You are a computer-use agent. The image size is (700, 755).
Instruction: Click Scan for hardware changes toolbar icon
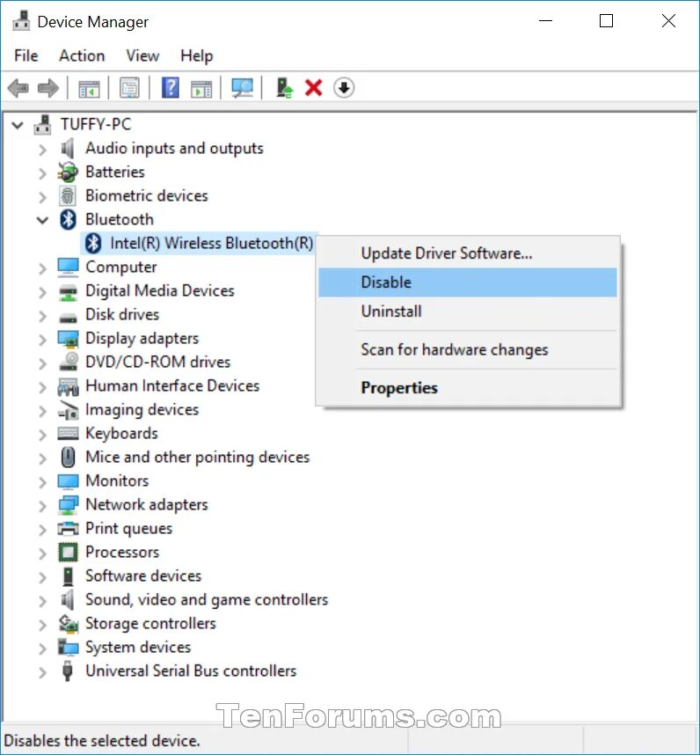[x=242, y=88]
